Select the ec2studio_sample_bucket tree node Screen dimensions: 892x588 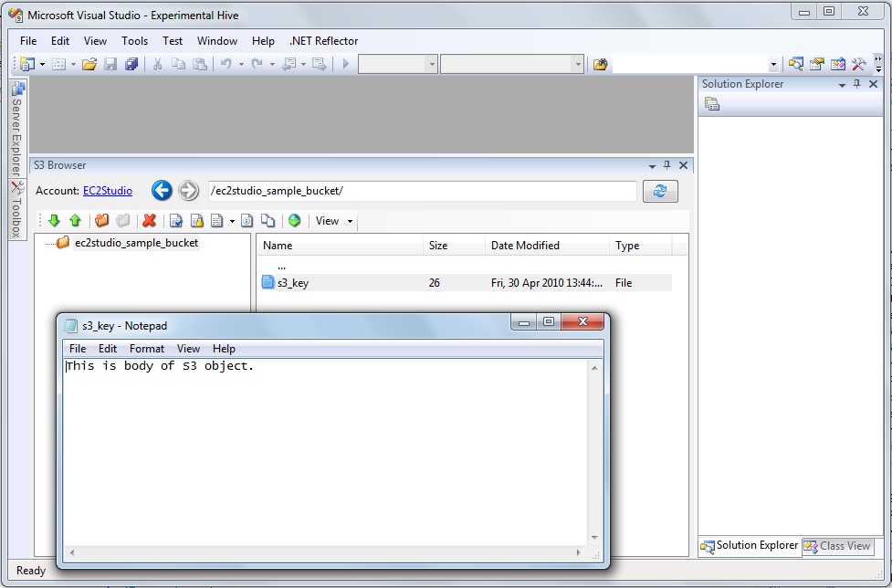pyautogui.click(x=137, y=243)
